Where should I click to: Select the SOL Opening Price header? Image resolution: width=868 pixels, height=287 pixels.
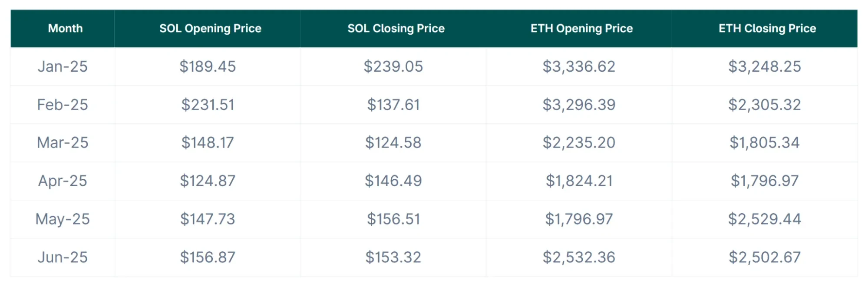pyautogui.click(x=210, y=29)
